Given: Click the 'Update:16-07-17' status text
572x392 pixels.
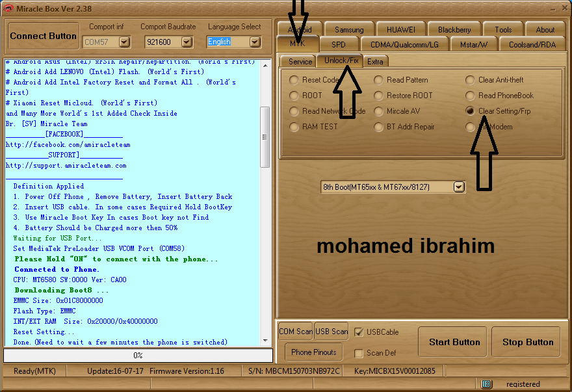Looking at the screenshot, I should 115,371.
